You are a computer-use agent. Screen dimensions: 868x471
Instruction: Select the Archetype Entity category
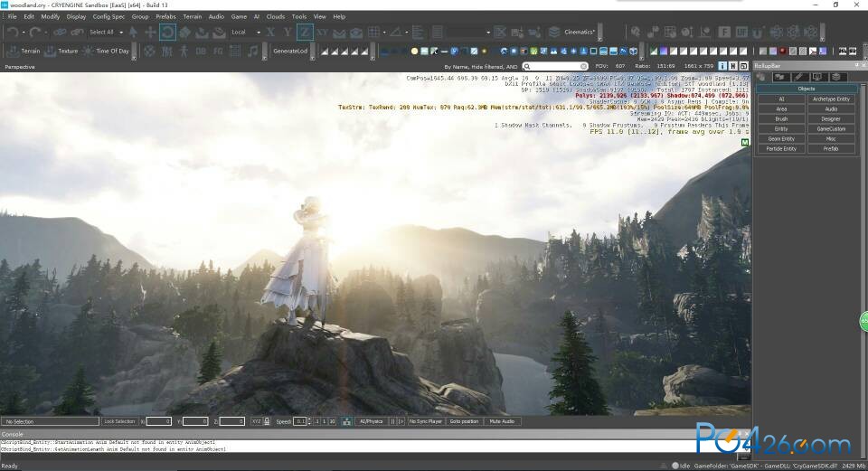tap(831, 99)
